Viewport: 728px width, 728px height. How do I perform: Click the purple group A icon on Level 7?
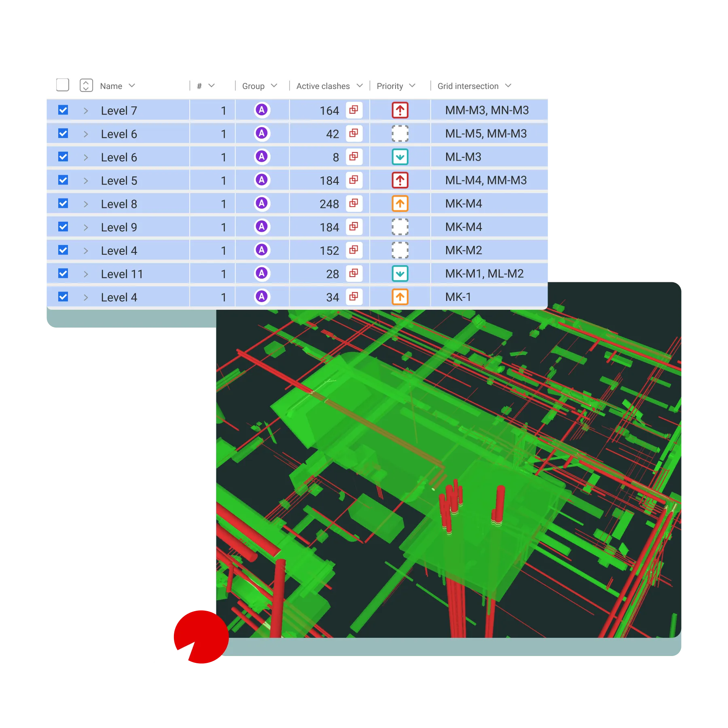(262, 110)
